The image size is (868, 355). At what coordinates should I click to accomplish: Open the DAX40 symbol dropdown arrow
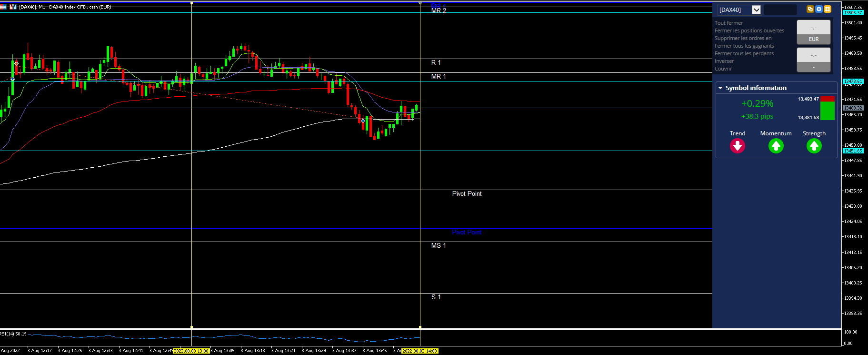(x=756, y=10)
